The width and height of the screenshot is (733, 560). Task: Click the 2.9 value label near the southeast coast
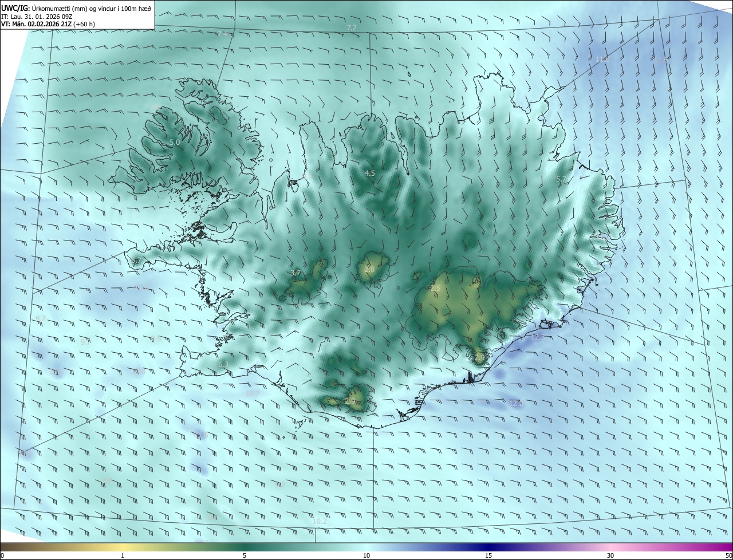(x=479, y=357)
